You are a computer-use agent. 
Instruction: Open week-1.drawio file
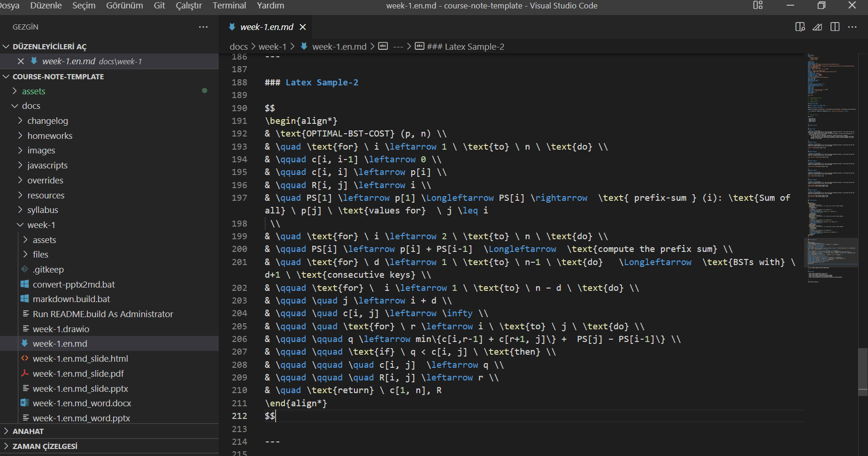tap(61, 329)
